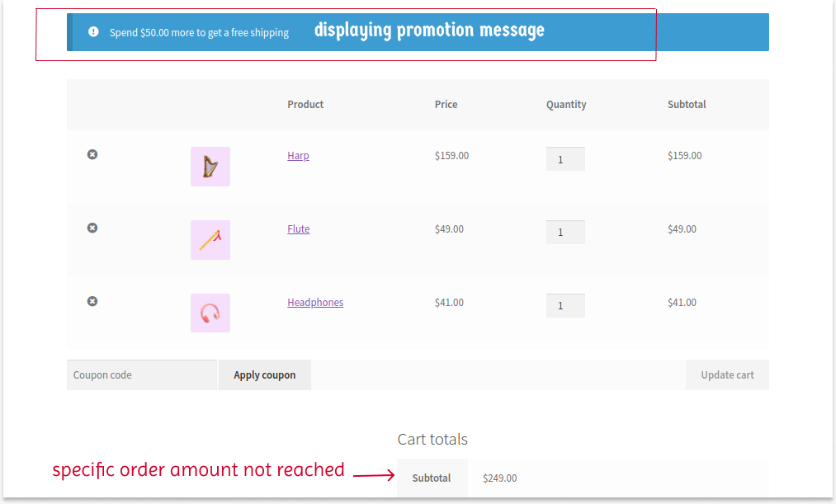Screen dimensions: 836x504
Task: Select the Headphones subtotal $41.00
Action: [682, 303]
